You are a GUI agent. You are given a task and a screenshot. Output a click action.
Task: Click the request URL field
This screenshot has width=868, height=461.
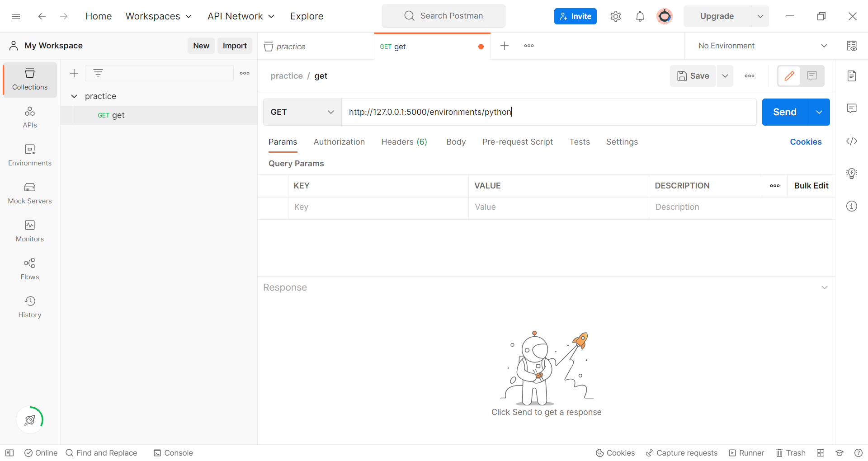pos(549,112)
